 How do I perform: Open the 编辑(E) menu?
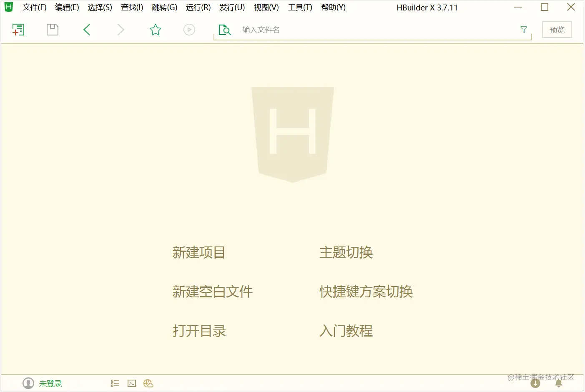pos(67,8)
